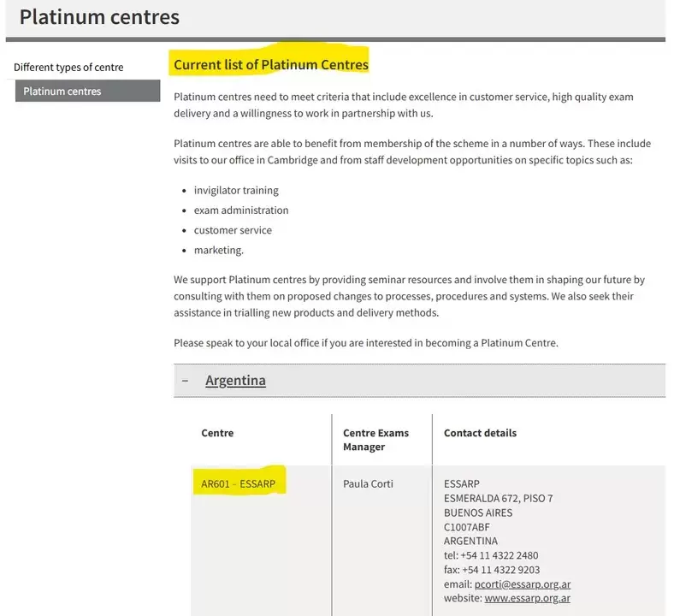The height and width of the screenshot is (616, 674).
Task: Click the Argentina section heading
Action: (235, 381)
